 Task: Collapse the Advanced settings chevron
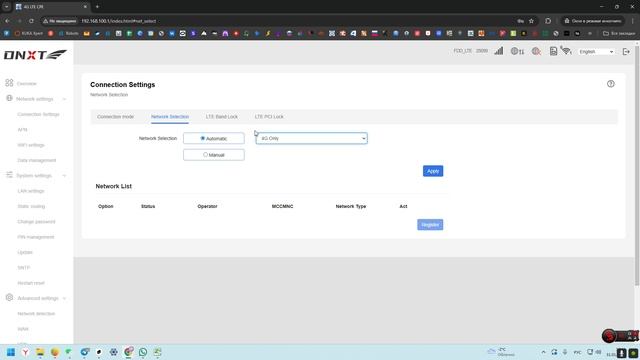click(64, 298)
